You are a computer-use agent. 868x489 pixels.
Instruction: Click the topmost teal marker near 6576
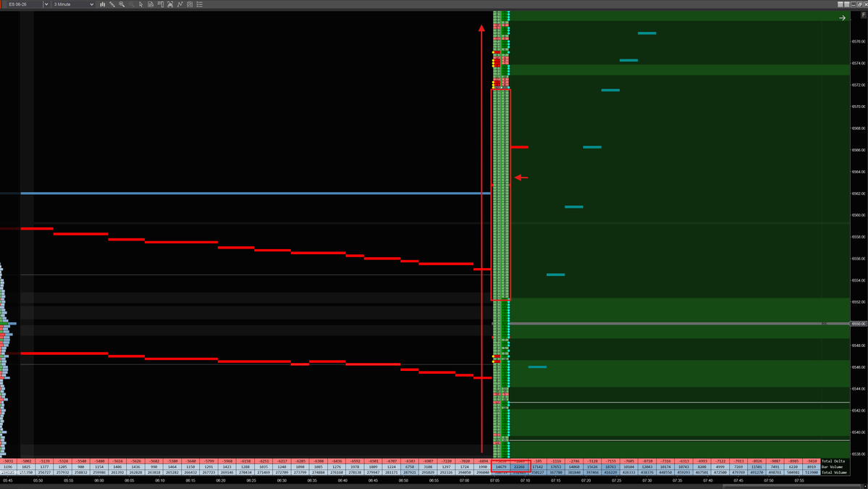pos(646,33)
